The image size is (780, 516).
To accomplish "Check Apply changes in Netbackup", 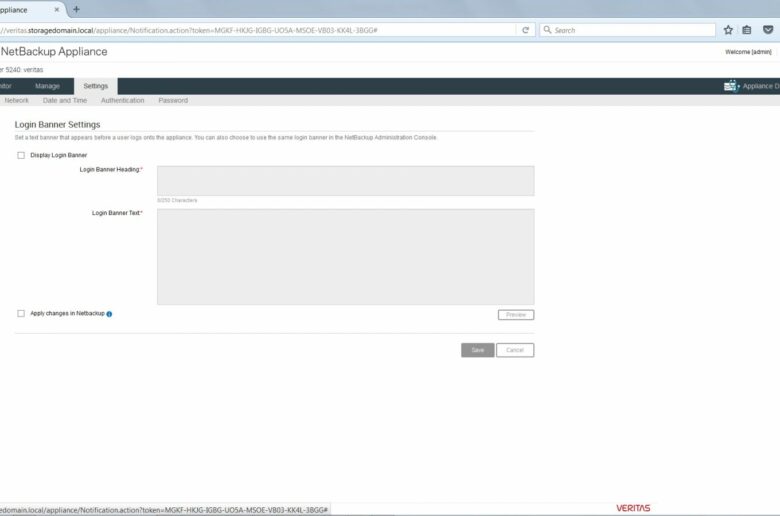I will pos(21,313).
